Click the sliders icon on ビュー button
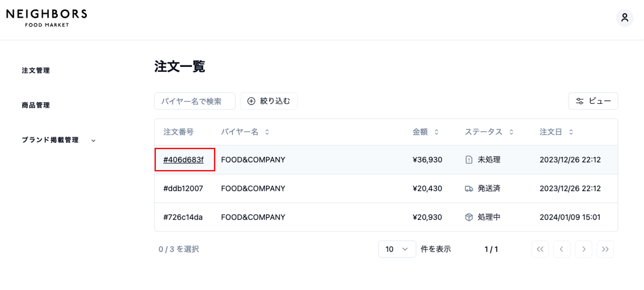644x290 pixels. coord(580,101)
